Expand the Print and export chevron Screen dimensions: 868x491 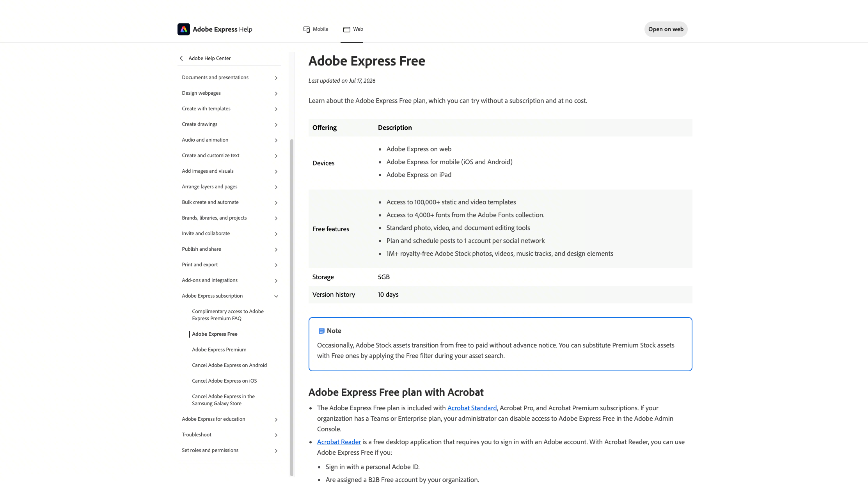(x=276, y=265)
